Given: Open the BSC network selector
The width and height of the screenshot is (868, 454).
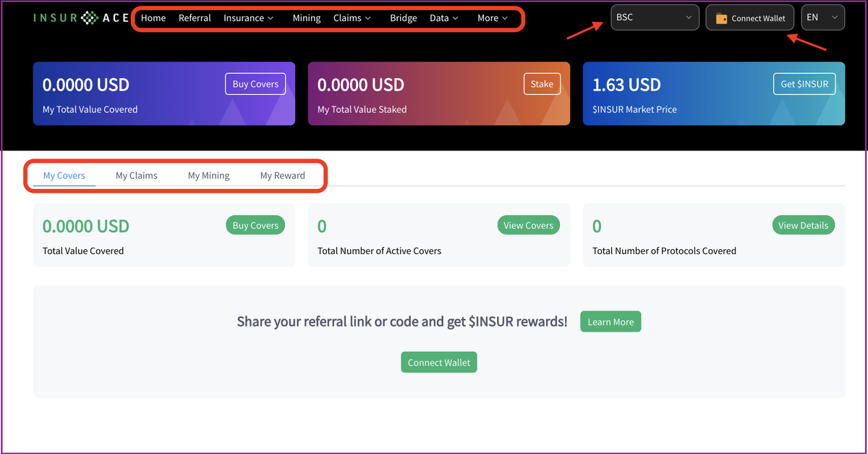Looking at the screenshot, I should coord(655,17).
